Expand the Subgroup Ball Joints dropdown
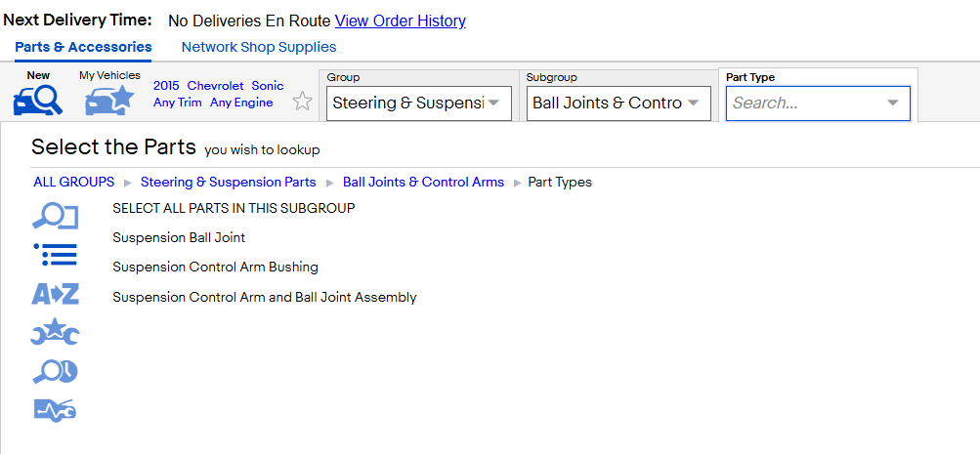 pos(618,103)
